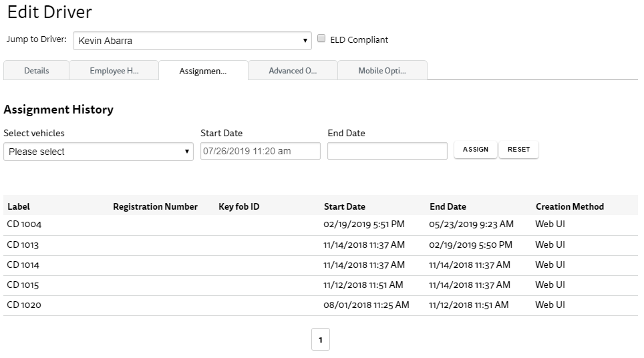644x358 pixels.
Task: Click the Key fob ID column header
Action: coord(239,206)
